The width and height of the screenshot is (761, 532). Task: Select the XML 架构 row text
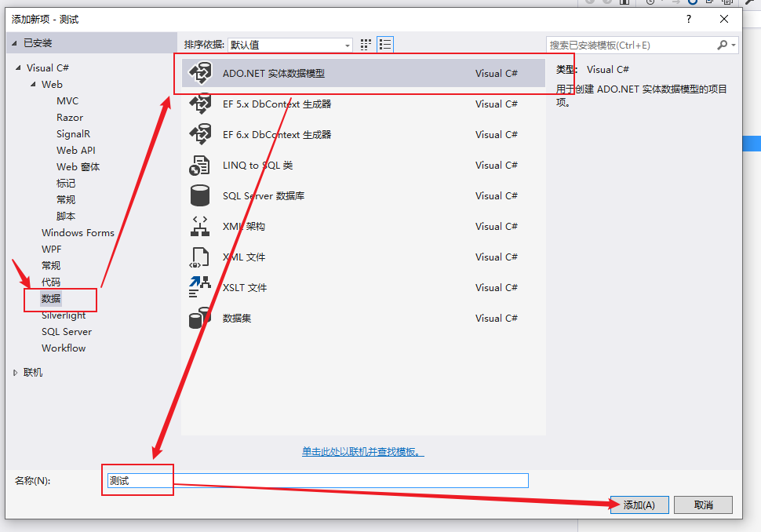244,227
